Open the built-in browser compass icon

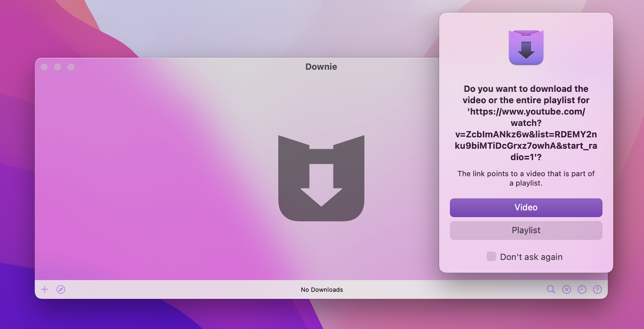(x=61, y=290)
